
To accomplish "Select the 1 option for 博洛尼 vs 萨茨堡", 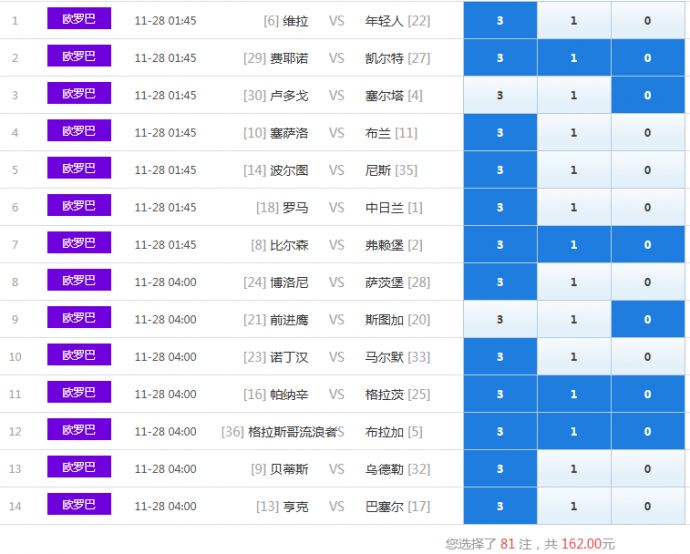I will (x=573, y=282).
